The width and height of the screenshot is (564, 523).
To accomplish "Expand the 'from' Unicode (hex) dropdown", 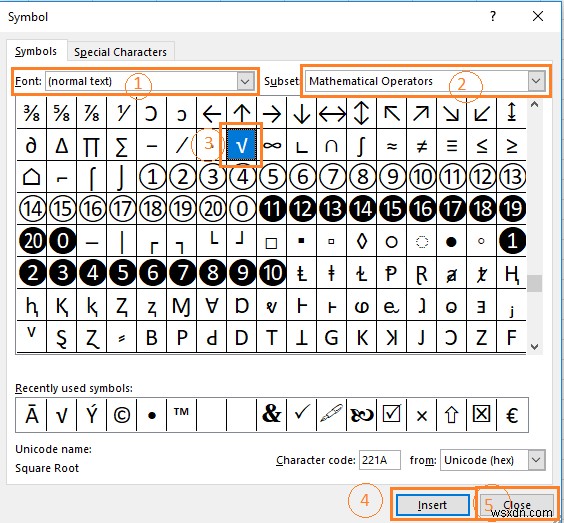I will point(536,460).
